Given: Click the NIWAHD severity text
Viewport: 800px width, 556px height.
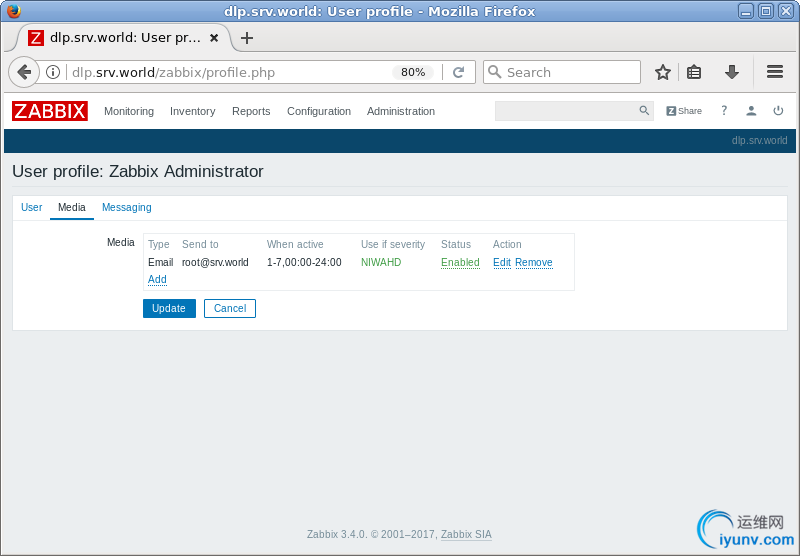Looking at the screenshot, I should 381,262.
